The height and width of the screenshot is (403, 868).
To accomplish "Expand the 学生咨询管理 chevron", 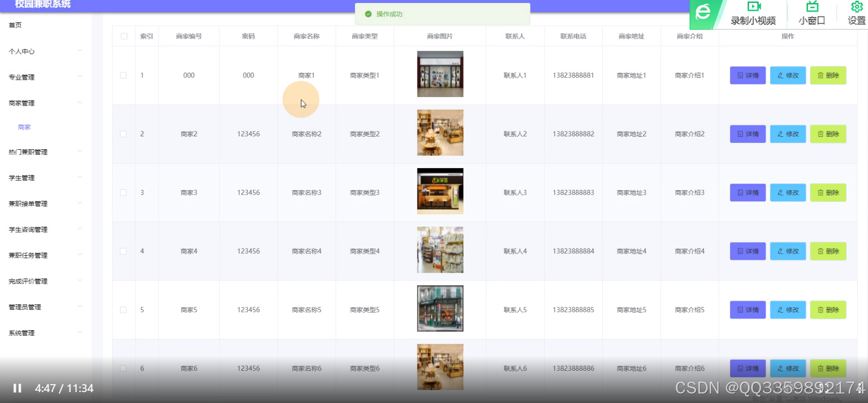I will pos(80,229).
